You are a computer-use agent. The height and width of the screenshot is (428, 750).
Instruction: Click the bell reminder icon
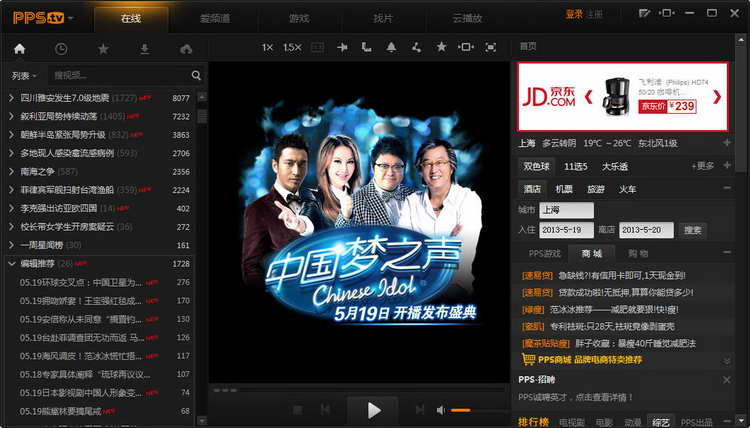point(391,47)
